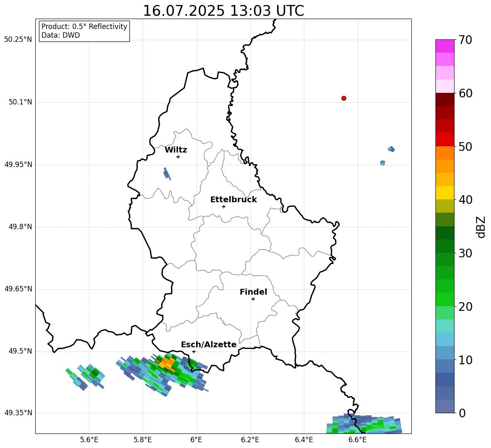Click the title 16.07.2025 13:03 UTC

(x=223, y=11)
